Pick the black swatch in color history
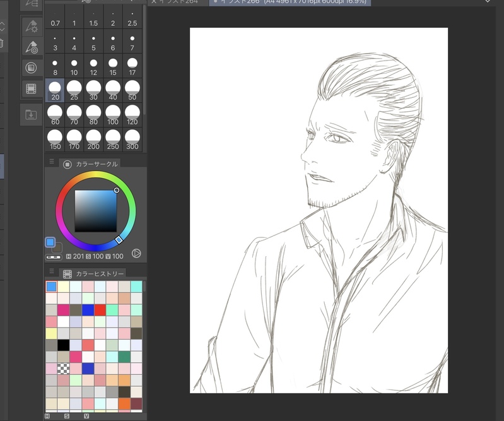This screenshot has height=421, width=504. coord(63,345)
